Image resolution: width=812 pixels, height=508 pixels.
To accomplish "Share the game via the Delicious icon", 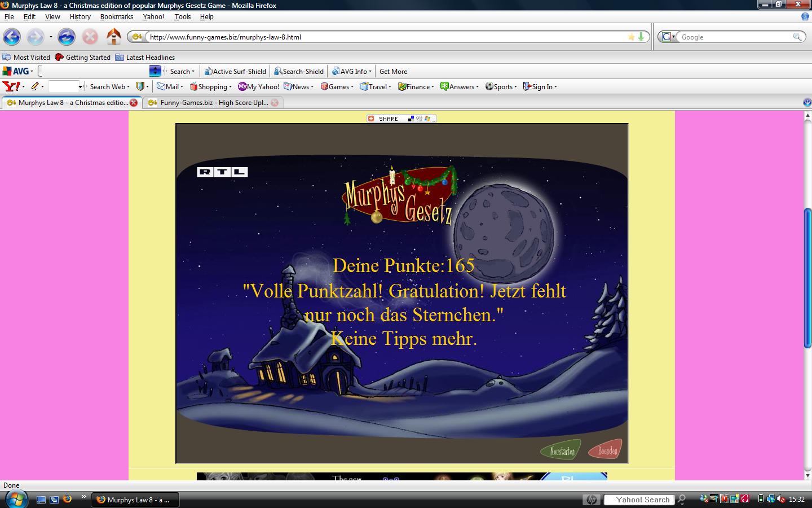I will [x=411, y=119].
